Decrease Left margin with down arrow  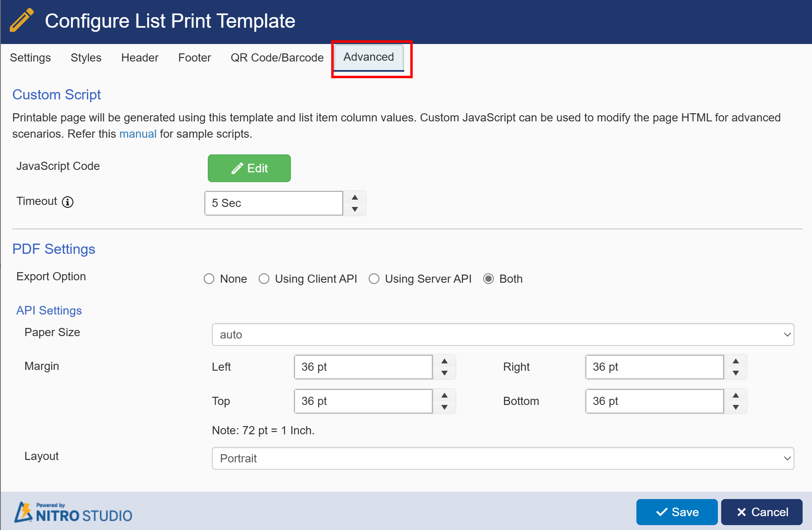point(445,373)
